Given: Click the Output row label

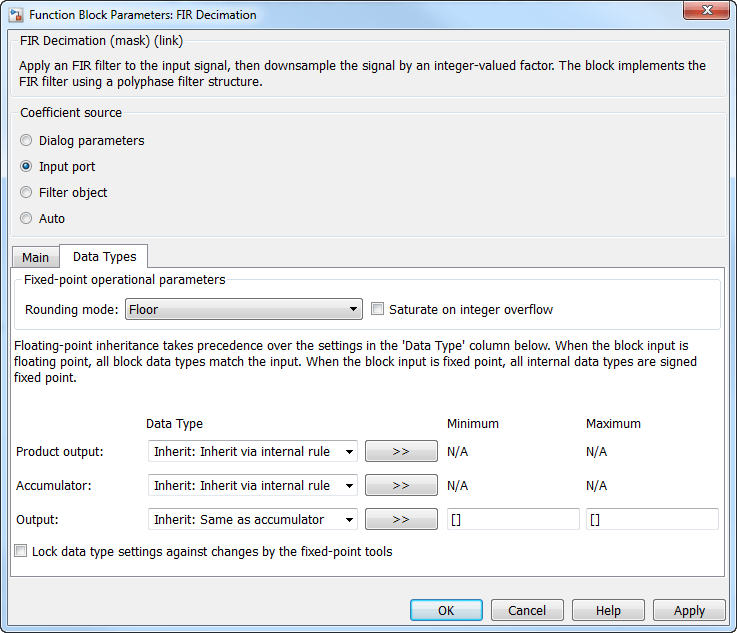Looking at the screenshot, I should (37, 520).
